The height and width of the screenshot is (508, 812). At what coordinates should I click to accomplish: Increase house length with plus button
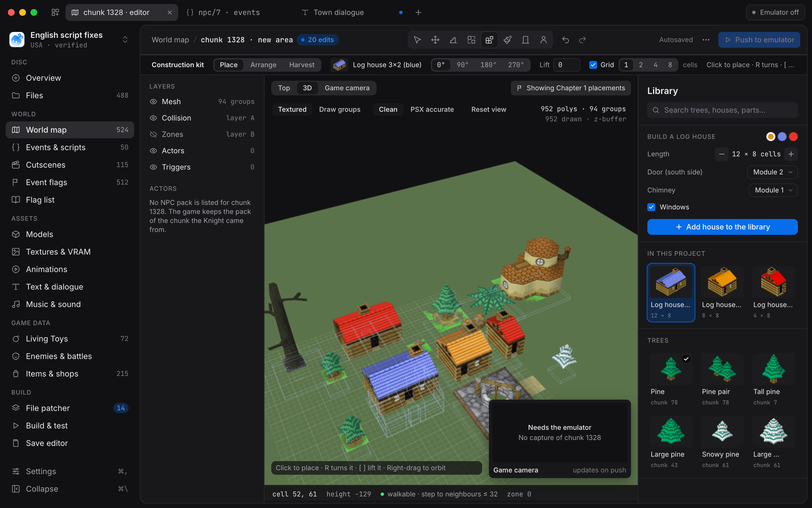(x=791, y=154)
